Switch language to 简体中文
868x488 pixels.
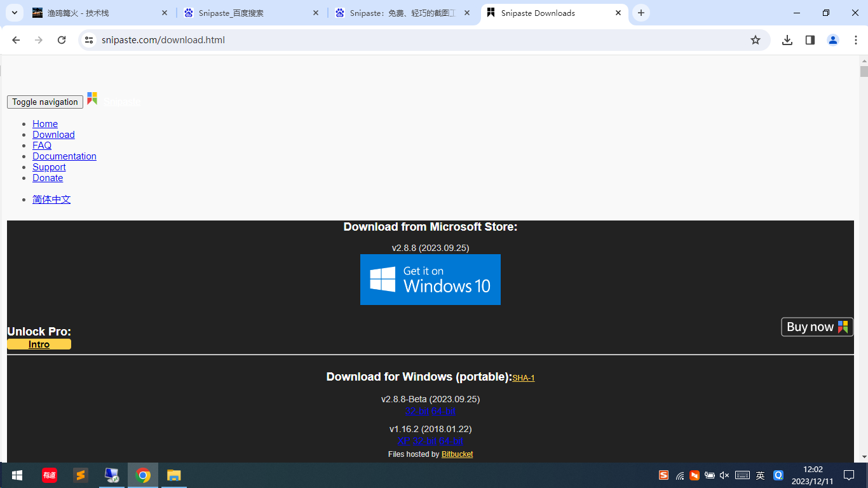coord(51,200)
